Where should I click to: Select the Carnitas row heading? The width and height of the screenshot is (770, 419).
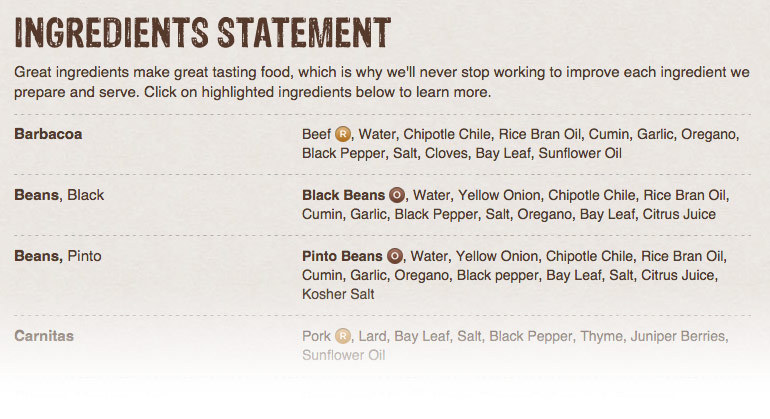[x=44, y=336]
